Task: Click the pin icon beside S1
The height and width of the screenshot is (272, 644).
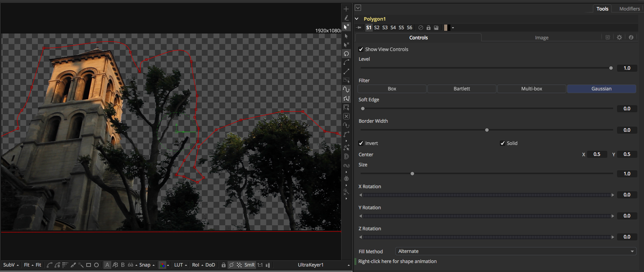Action: pyautogui.click(x=359, y=28)
